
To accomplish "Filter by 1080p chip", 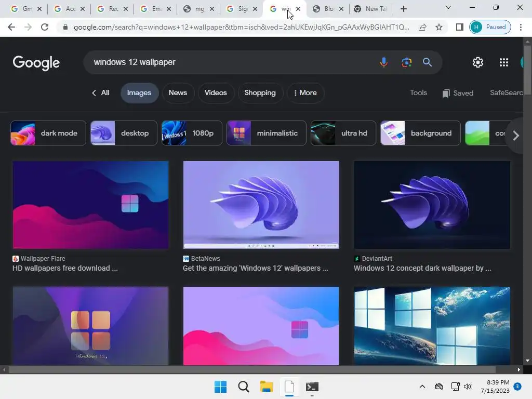I will click(192, 133).
